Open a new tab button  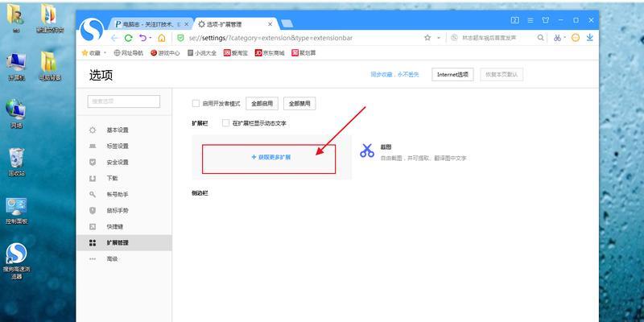[287, 24]
